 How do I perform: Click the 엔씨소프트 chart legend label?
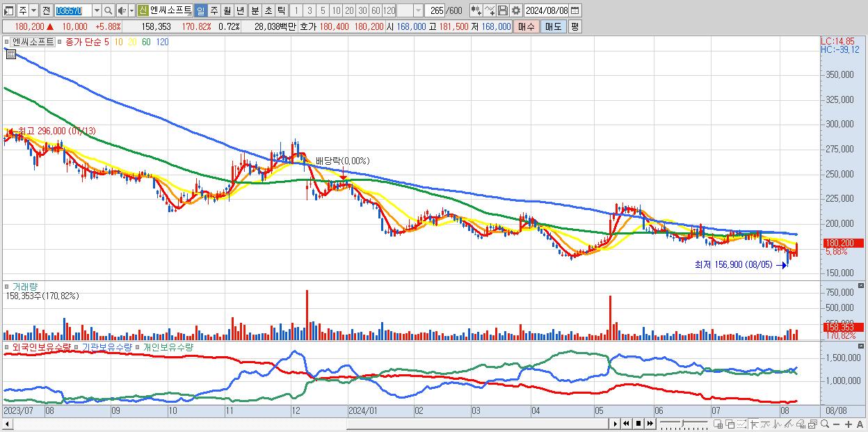point(33,42)
